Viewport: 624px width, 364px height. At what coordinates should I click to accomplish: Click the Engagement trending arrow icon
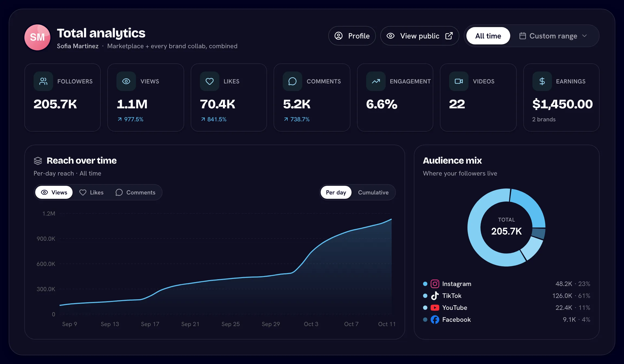376,81
